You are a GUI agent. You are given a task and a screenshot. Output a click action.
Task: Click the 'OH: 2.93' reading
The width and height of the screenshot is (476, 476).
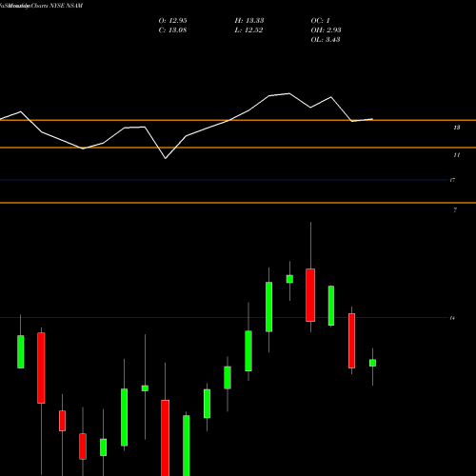tap(326, 30)
